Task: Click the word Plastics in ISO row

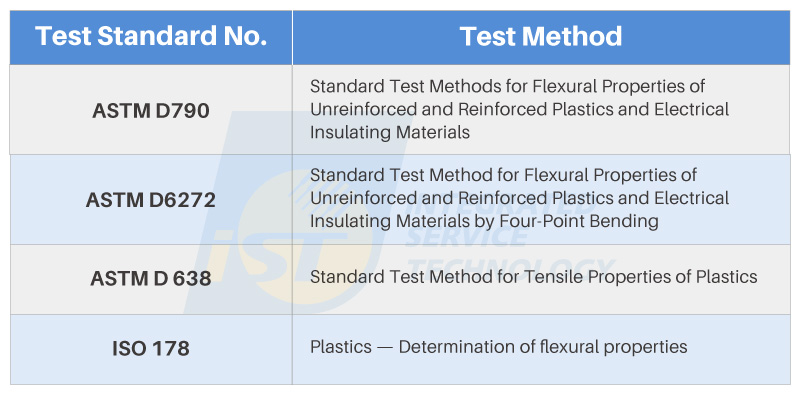Action: 341,347
